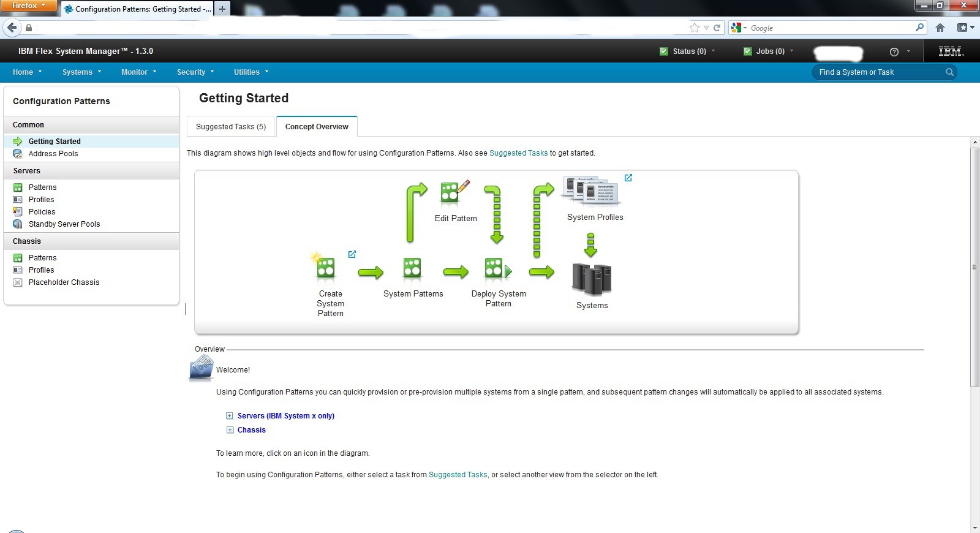980x533 pixels.
Task: Click the browser home icon
Action: click(x=940, y=28)
